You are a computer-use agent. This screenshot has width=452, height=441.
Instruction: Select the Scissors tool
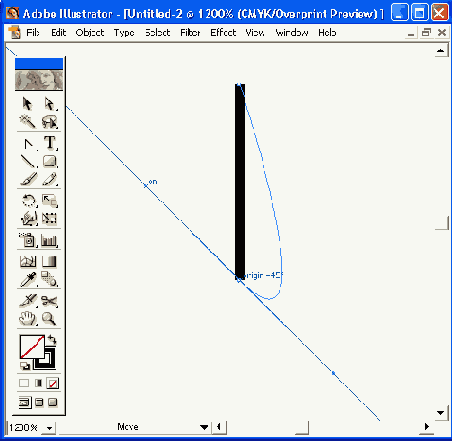[x=49, y=301]
